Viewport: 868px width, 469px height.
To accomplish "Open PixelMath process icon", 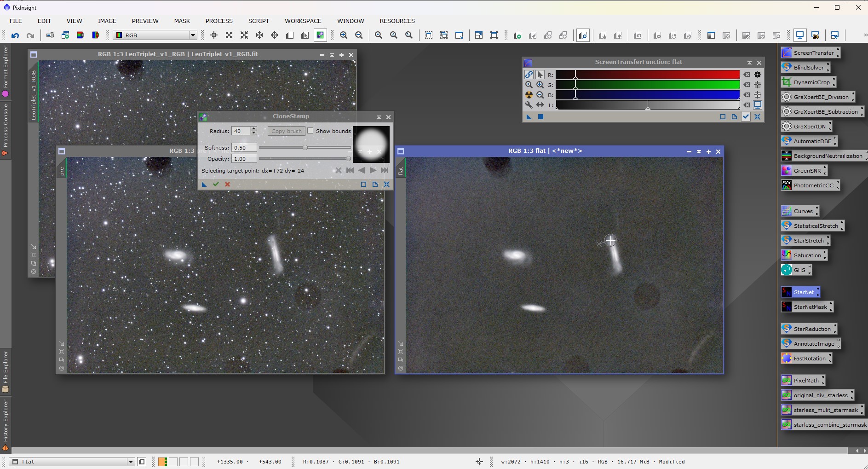I will (x=802, y=381).
